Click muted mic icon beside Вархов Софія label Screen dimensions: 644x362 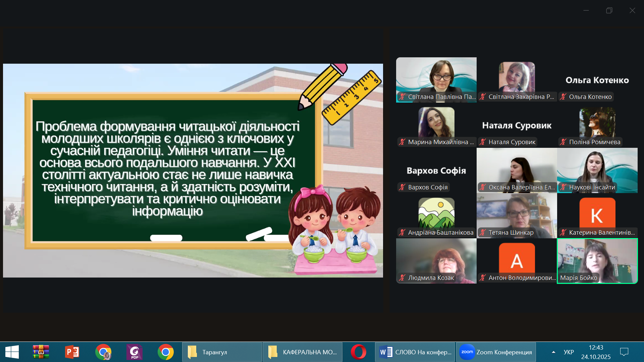coord(402,187)
